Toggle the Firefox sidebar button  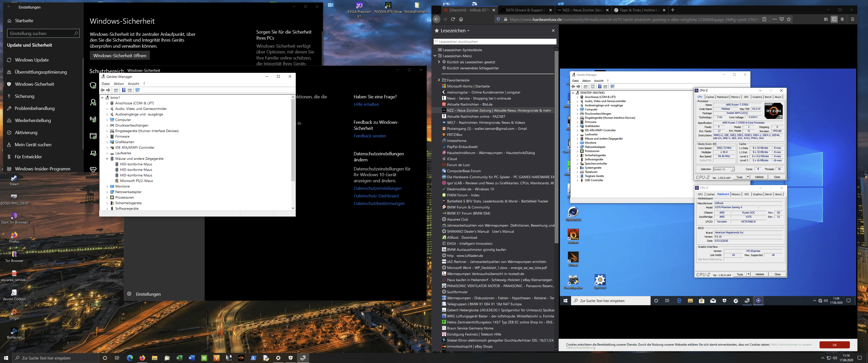tap(834, 19)
